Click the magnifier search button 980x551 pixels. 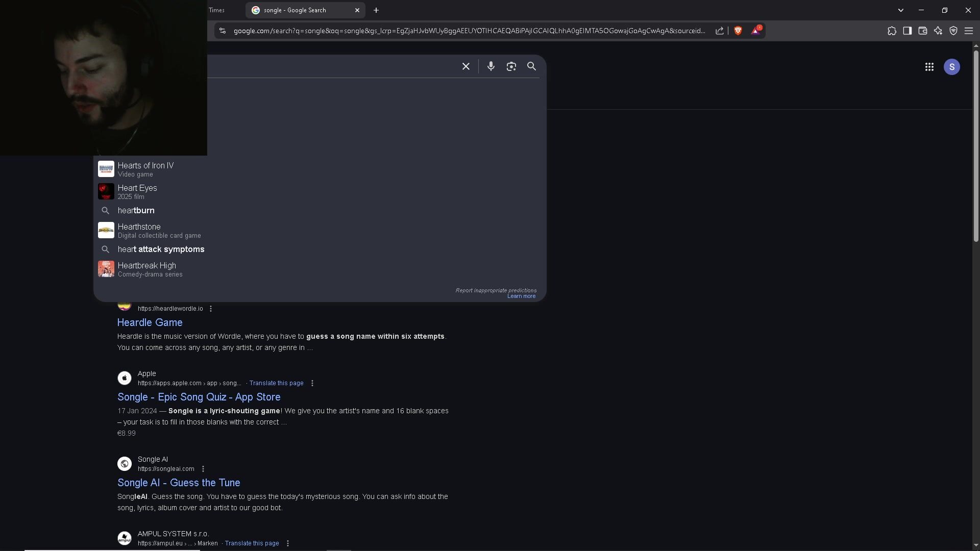click(x=531, y=67)
